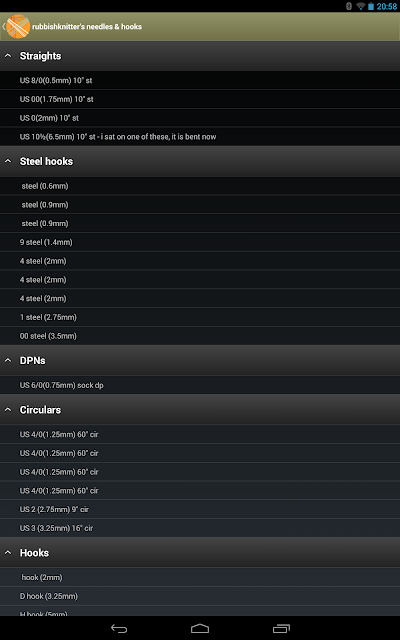400x640 pixels.
Task: Select US 10½ (6.5mm) bent straight needle entry
Action: 200,137
